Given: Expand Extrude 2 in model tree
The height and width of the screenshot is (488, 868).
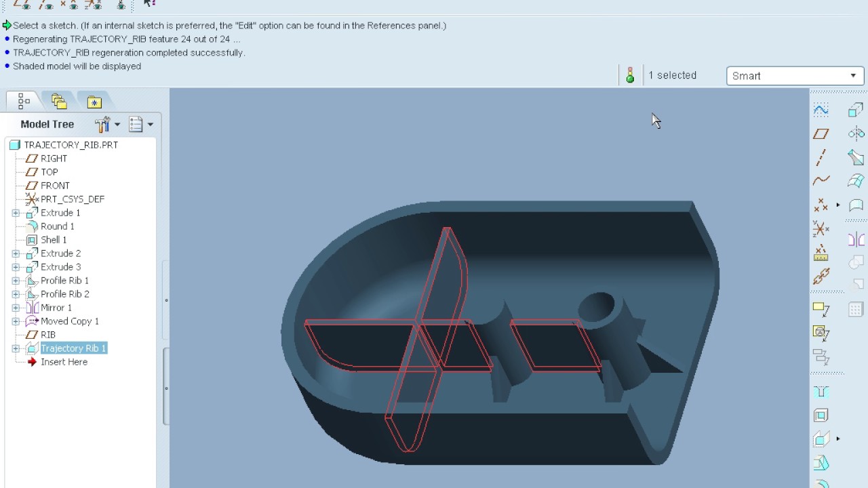Looking at the screenshot, I should click(x=16, y=253).
